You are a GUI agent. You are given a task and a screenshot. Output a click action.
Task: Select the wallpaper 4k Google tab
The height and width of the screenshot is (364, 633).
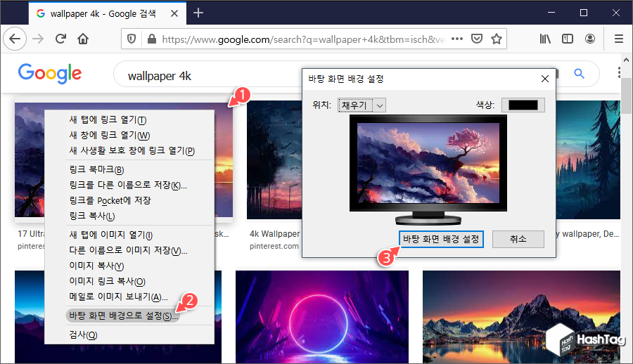[108, 13]
